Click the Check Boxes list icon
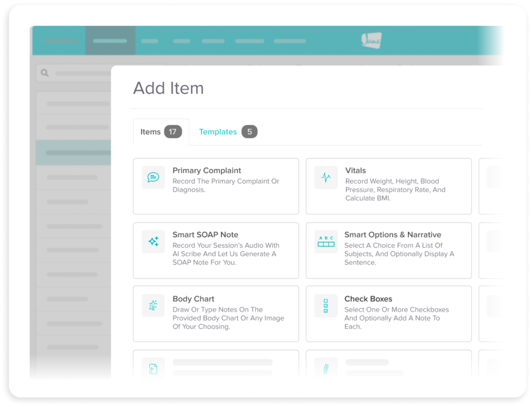 (326, 306)
